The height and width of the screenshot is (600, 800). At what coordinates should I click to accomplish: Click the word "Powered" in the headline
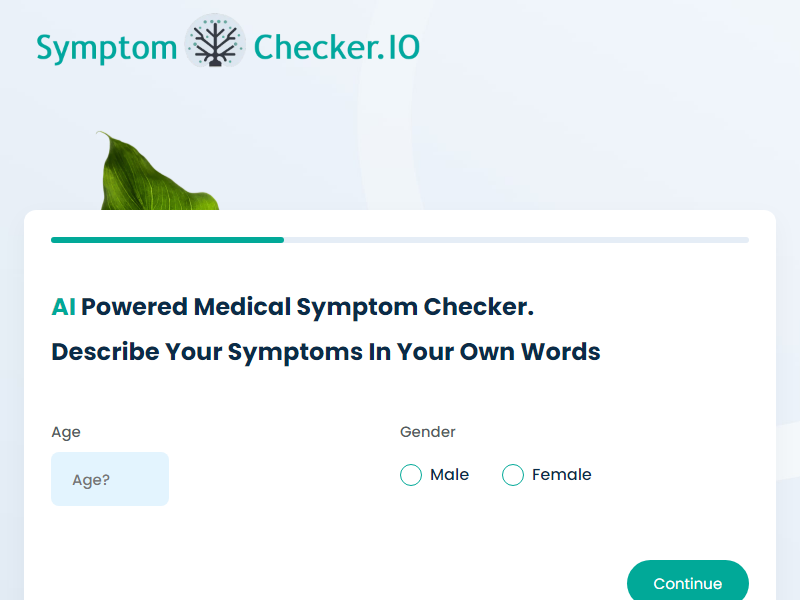tap(134, 307)
